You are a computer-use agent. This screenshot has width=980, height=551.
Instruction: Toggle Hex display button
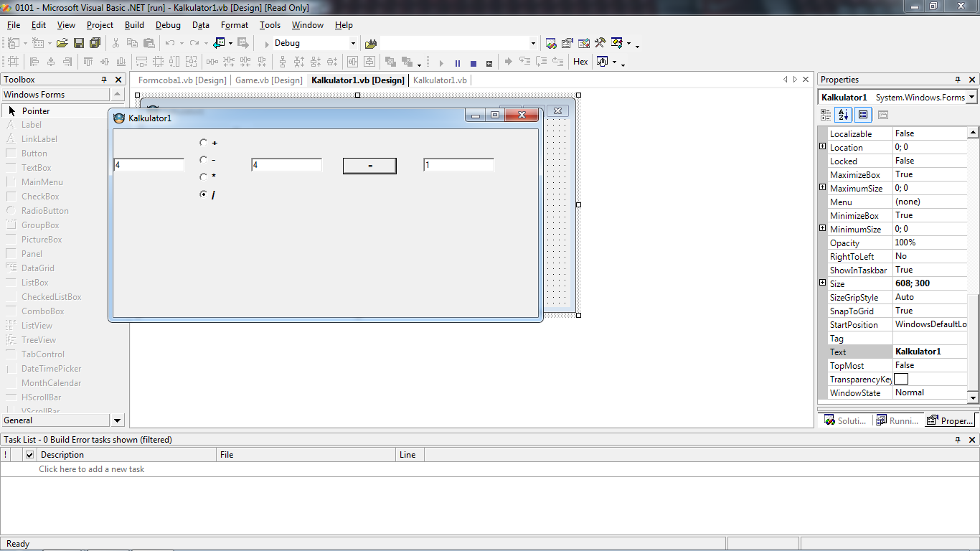[580, 62]
